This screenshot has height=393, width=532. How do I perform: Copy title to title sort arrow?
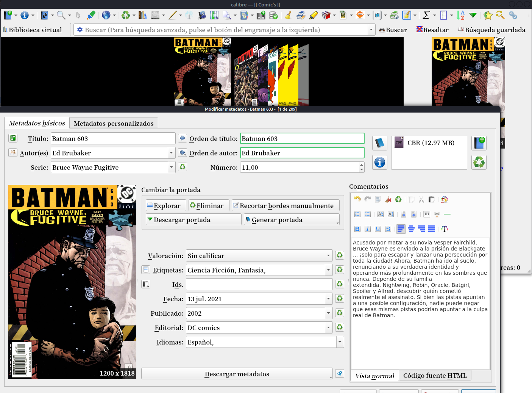click(x=183, y=138)
